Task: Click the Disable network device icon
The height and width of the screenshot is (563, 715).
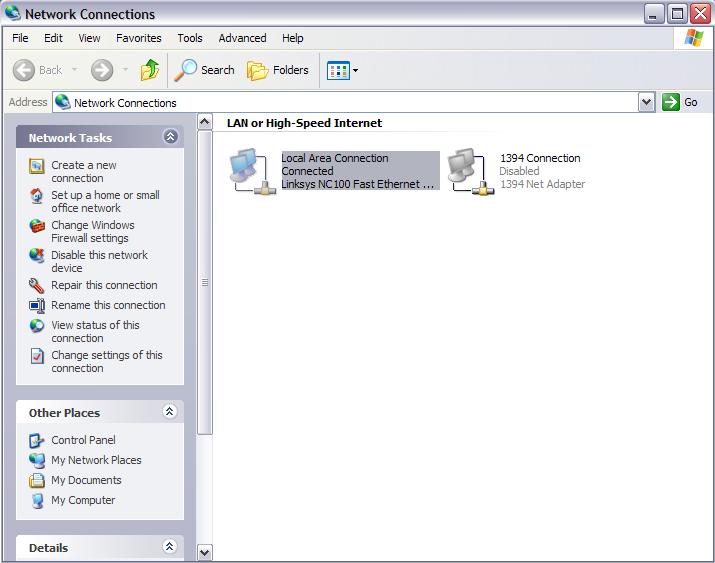Action: click(x=36, y=255)
